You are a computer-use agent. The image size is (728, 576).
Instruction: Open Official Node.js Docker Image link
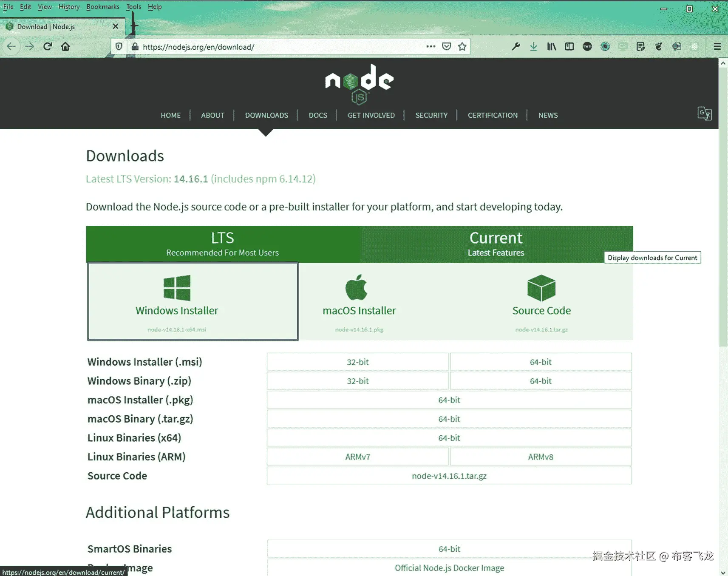pyautogui.click(x=449, y=568)
